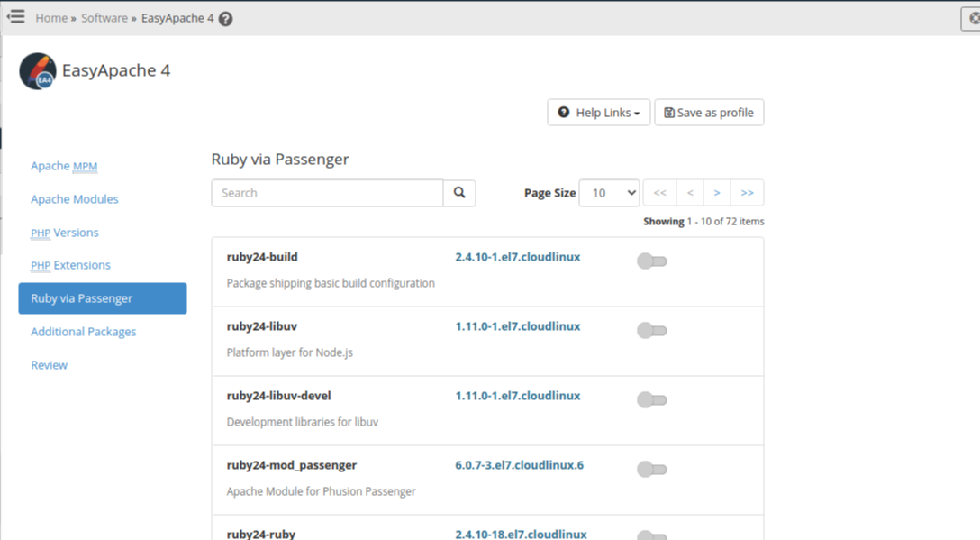Click version 2.4.10-1.el7.cloudlinux of ruby24-build

(518, 257)
